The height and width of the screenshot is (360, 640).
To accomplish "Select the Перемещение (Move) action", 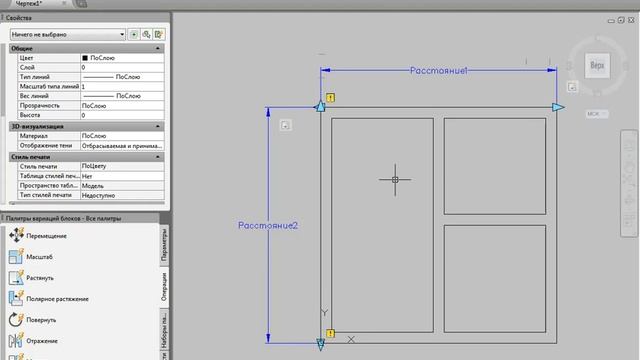I will [x=38, y=236].
